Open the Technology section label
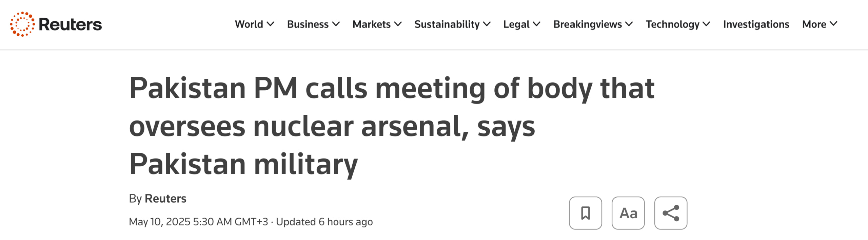 672,24
